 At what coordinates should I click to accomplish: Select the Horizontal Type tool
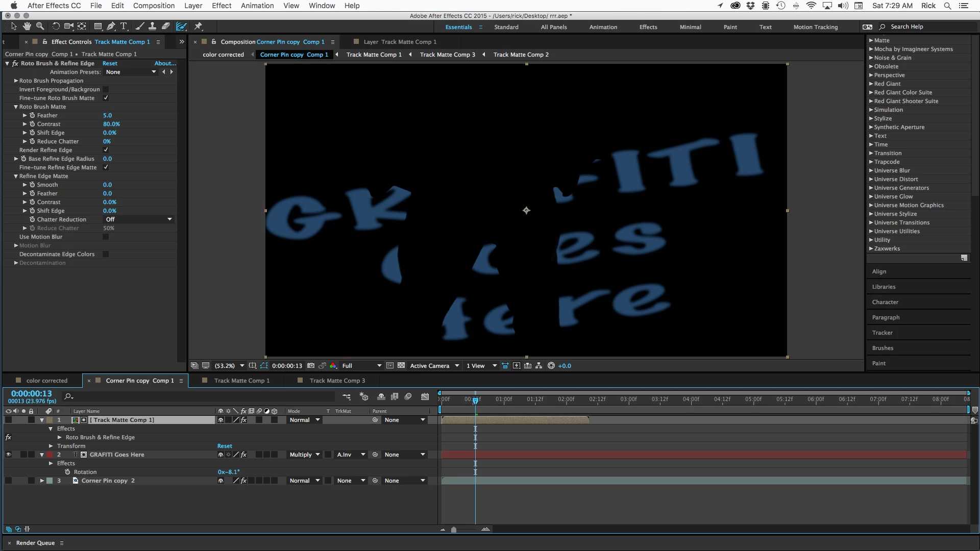124,26
